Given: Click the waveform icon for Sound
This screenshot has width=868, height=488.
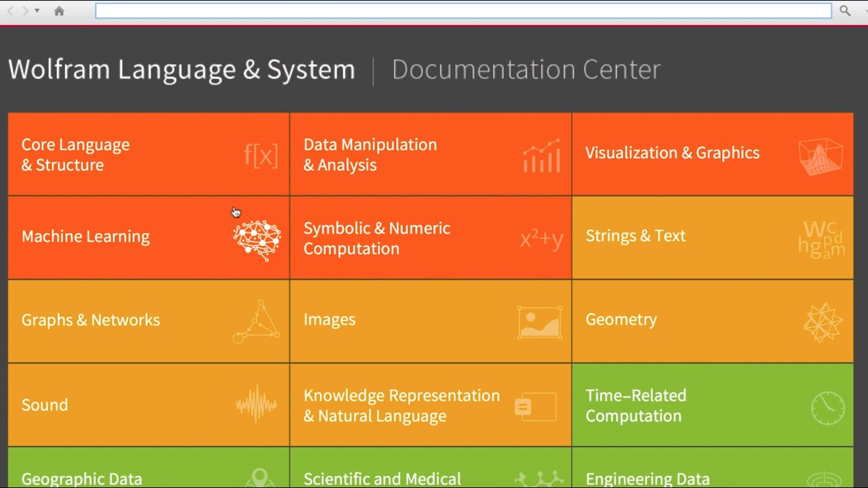Looking at the screenshot, I should 256,405.
